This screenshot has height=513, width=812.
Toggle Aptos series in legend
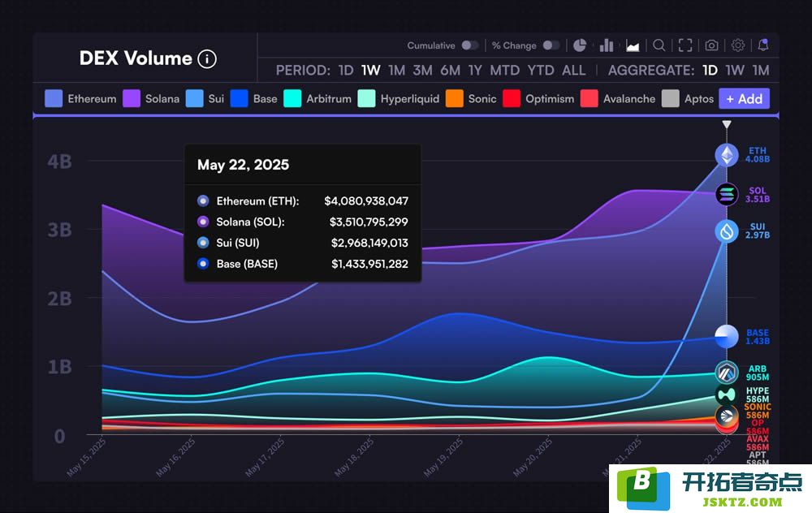688,98
